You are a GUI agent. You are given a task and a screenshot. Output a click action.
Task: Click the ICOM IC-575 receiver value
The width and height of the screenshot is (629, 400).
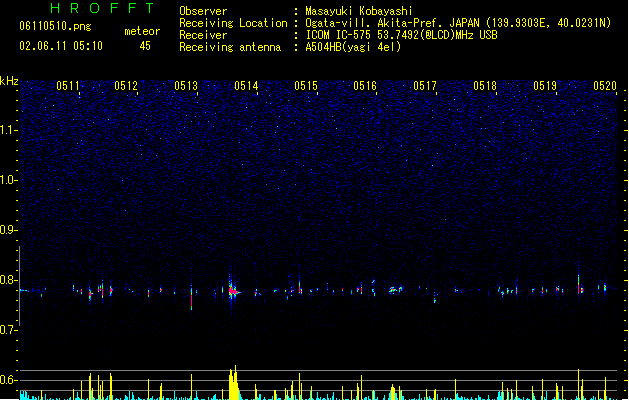pos(401,35)
